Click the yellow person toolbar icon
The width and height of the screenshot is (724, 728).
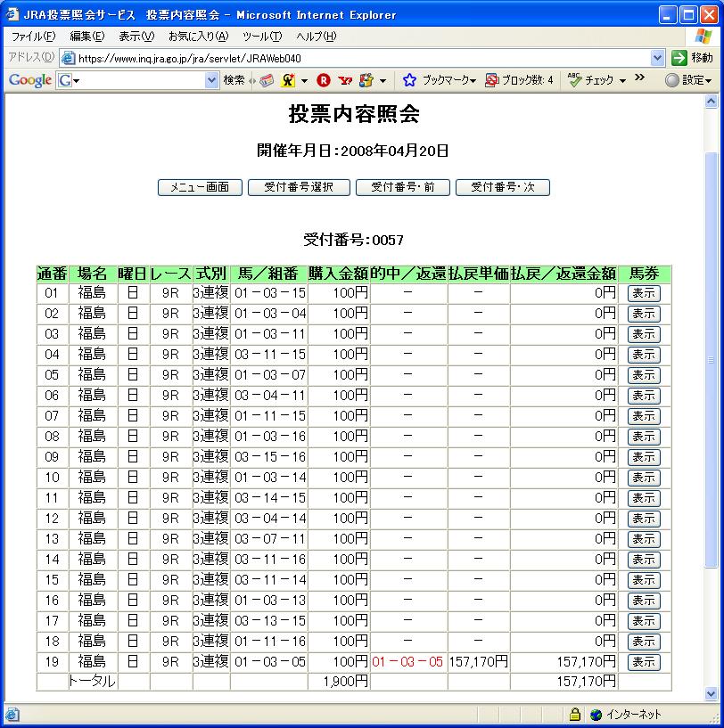tap(288, 80)
